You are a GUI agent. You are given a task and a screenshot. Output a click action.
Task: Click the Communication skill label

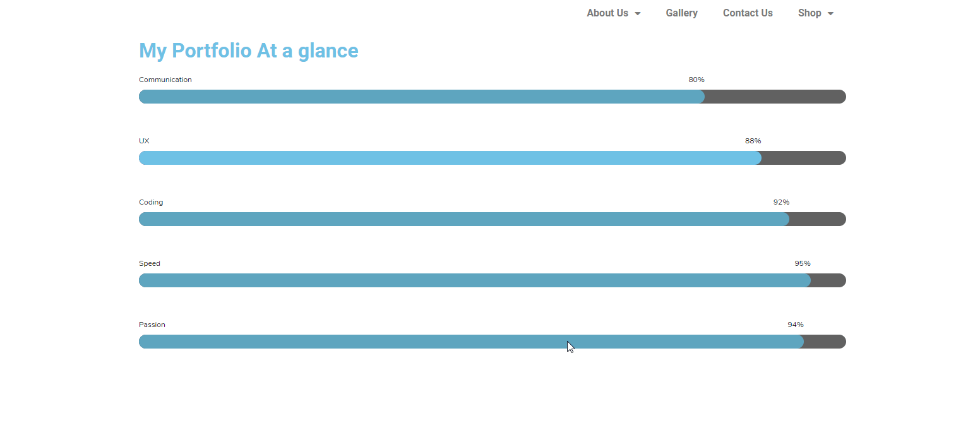[x=165, y=80]
